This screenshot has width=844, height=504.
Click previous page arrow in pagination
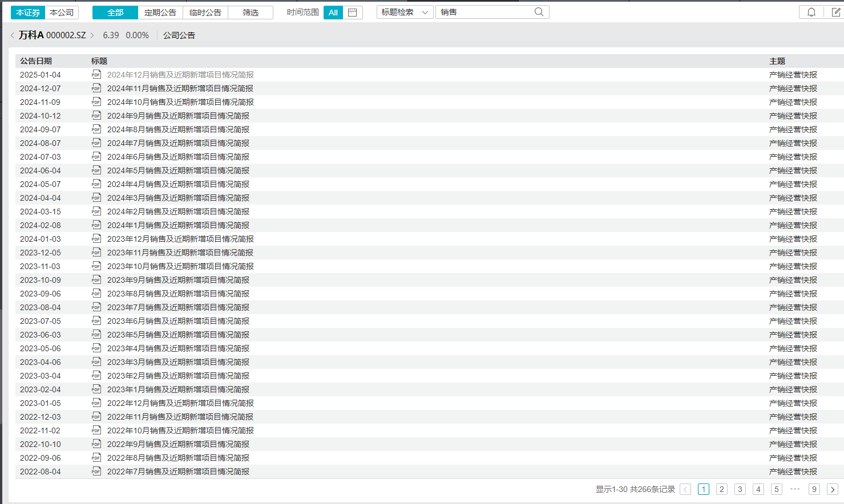click(x=685, y=489)
